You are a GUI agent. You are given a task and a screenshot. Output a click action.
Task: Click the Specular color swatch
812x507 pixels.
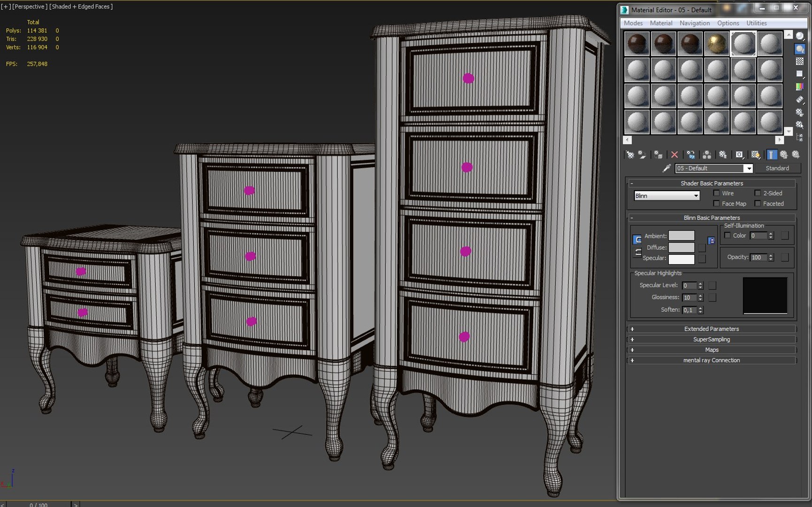click(x=682, y=259)
